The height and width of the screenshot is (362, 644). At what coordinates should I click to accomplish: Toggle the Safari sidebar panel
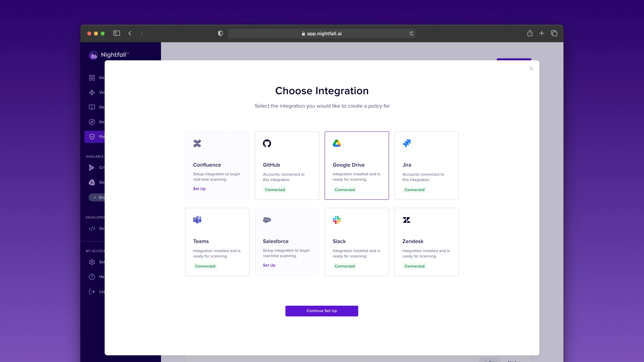(117, 33)
